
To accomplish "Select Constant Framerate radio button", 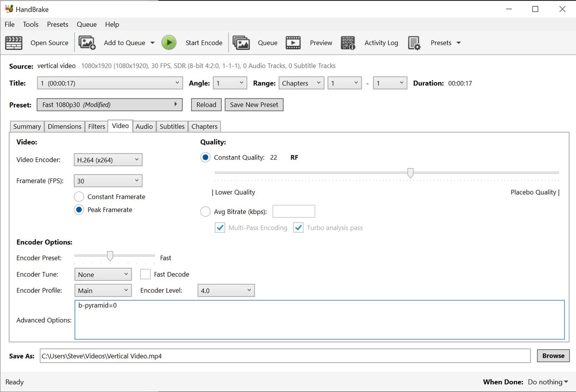I will [79, 197].
